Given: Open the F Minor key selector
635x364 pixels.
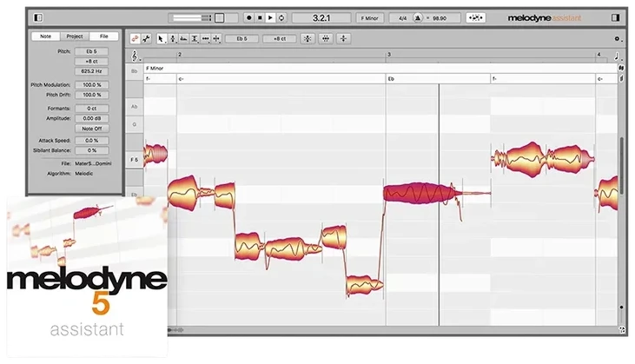Looking at the screenshot, I should tap(370, 18).
